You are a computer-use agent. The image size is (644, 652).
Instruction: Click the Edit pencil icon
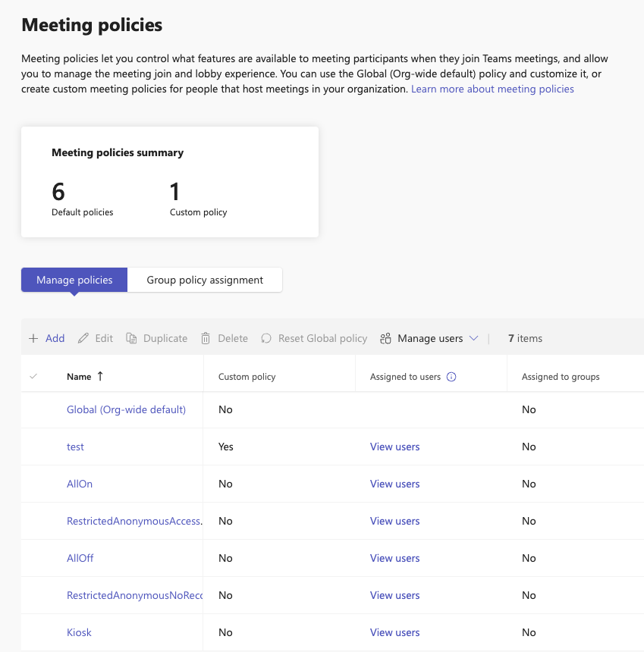(x=83, y=339)
